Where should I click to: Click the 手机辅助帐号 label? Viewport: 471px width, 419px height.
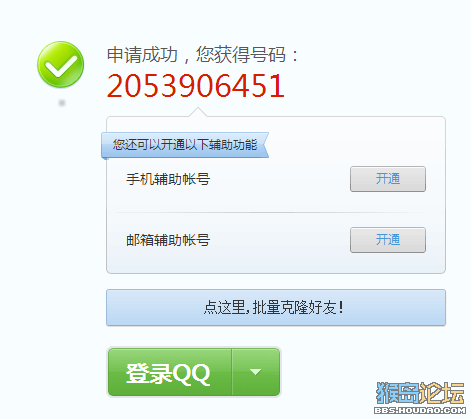coord(168,179)
